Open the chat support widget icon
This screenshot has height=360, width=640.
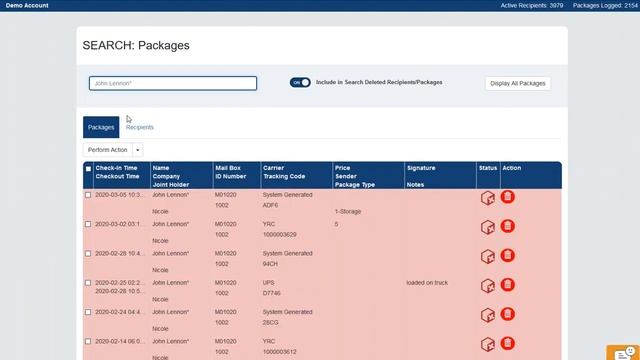tap(623, 353)
